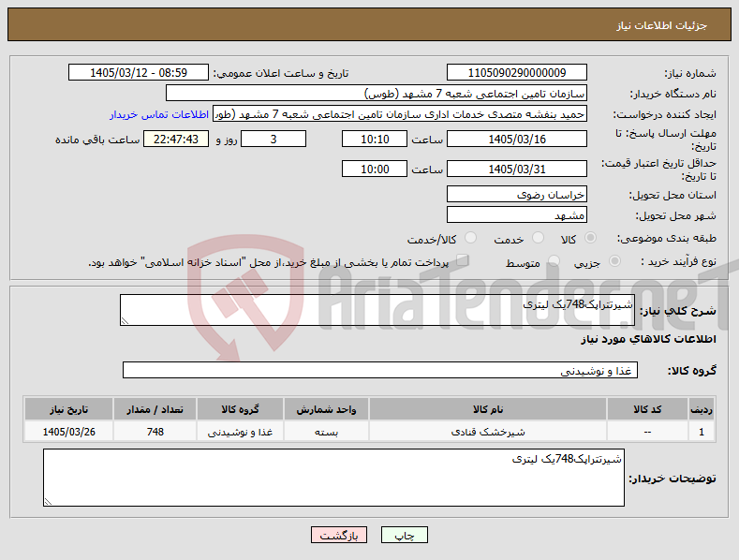The height and width of the screenshot is (560, 739).
Task: Click the days remaining field showing 3
Action: click(x=273, y=139)
